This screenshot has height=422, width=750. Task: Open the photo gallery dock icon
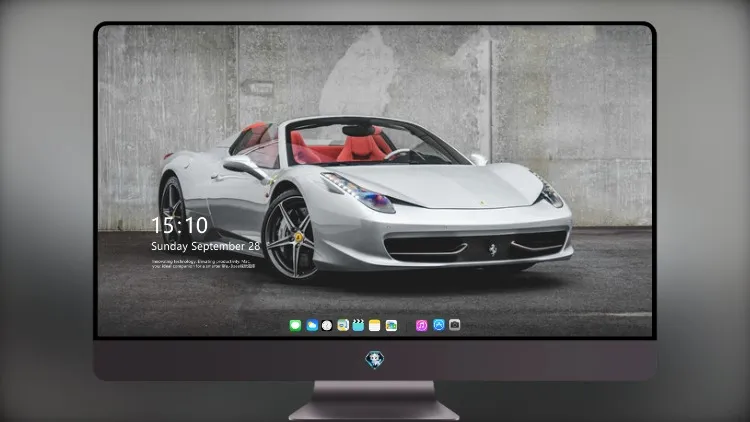[x=391, y=326]
